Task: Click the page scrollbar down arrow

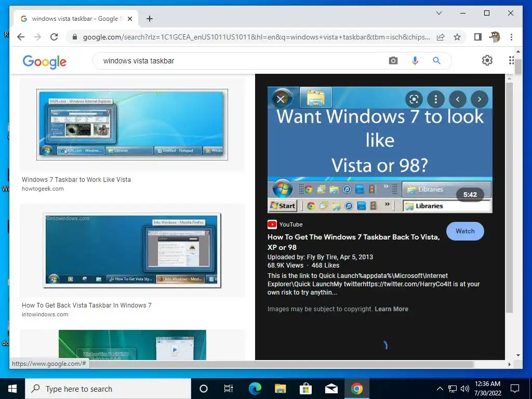Action: [x=518, y=355]
